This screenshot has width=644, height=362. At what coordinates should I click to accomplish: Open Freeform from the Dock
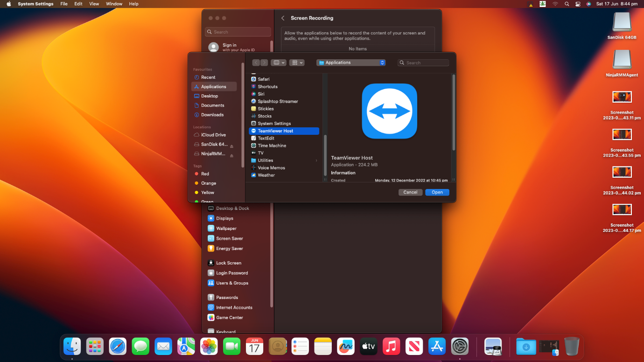[x=346, y=347]
